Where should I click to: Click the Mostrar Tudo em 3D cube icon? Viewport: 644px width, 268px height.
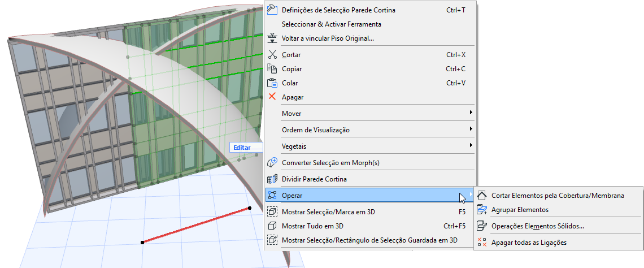(x=272, y=226)
